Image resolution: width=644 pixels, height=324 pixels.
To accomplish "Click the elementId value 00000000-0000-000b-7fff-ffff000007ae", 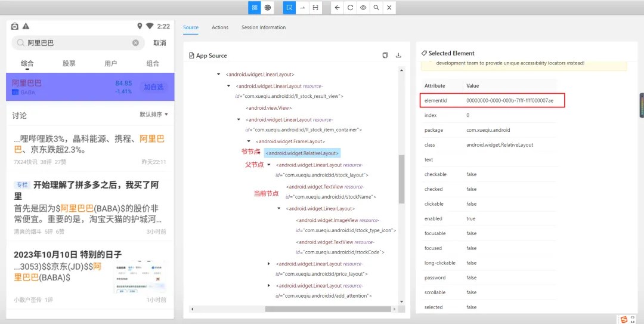I will [510, 100].
